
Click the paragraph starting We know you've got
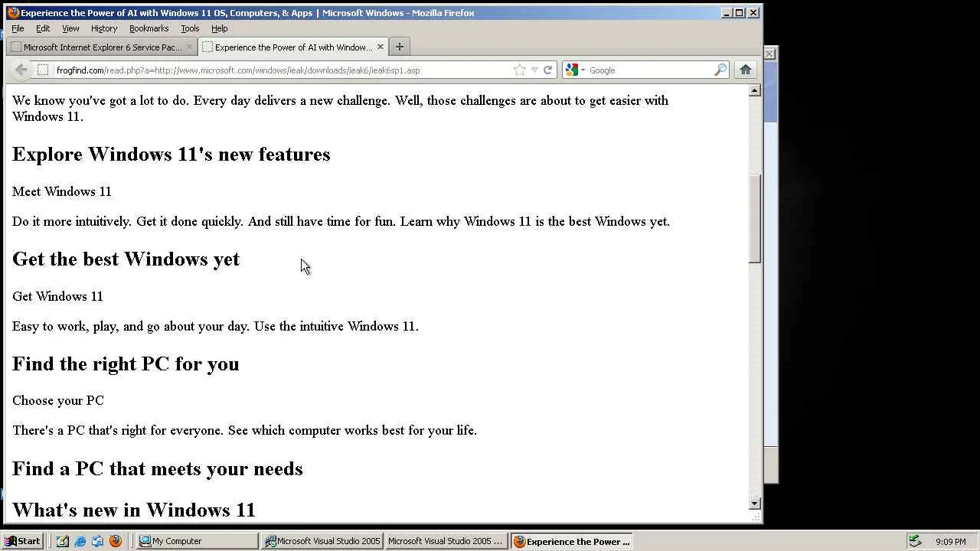pyautogui.click(x=340, y=109)
